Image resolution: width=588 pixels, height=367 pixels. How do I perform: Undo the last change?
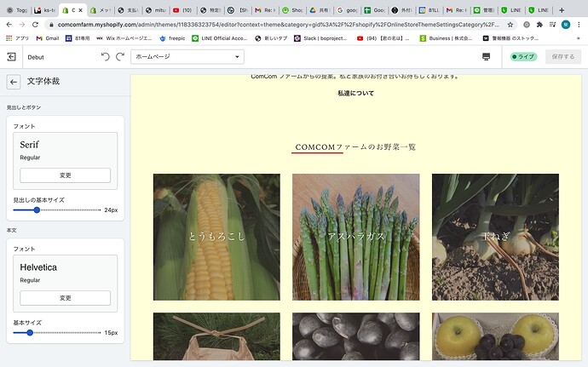[x=106, y=56]
